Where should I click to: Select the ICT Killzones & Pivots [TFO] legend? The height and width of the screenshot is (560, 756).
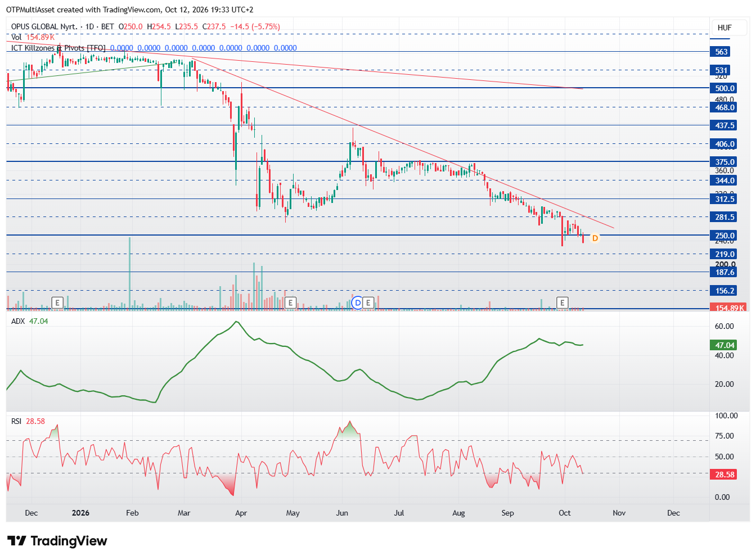click(58, 48)
